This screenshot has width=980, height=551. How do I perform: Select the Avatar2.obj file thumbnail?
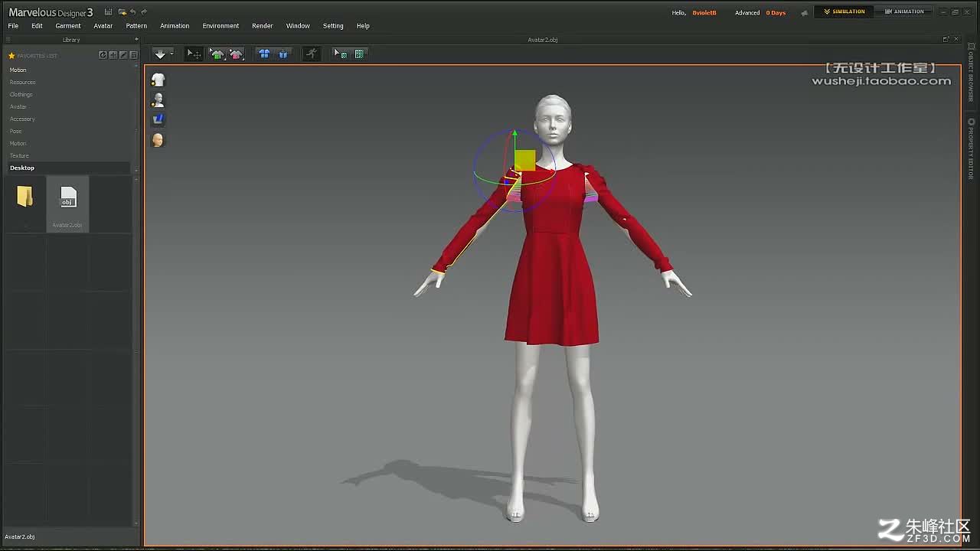[67, 204]
